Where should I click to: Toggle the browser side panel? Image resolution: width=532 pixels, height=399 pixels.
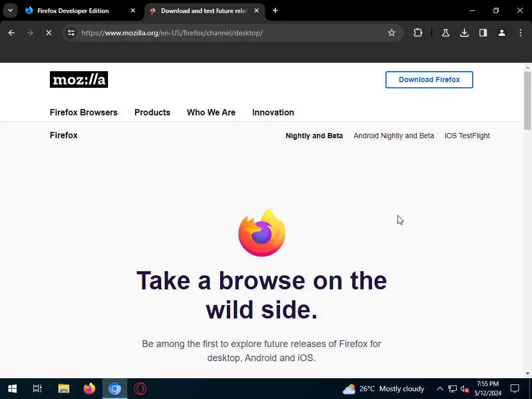[x=483, y=33]
